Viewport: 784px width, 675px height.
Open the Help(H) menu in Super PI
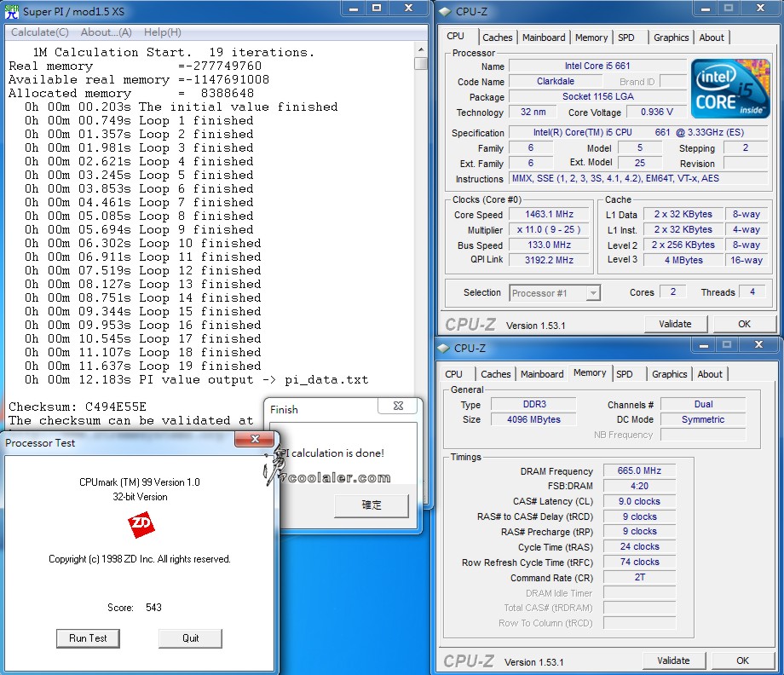coord(163,32)
